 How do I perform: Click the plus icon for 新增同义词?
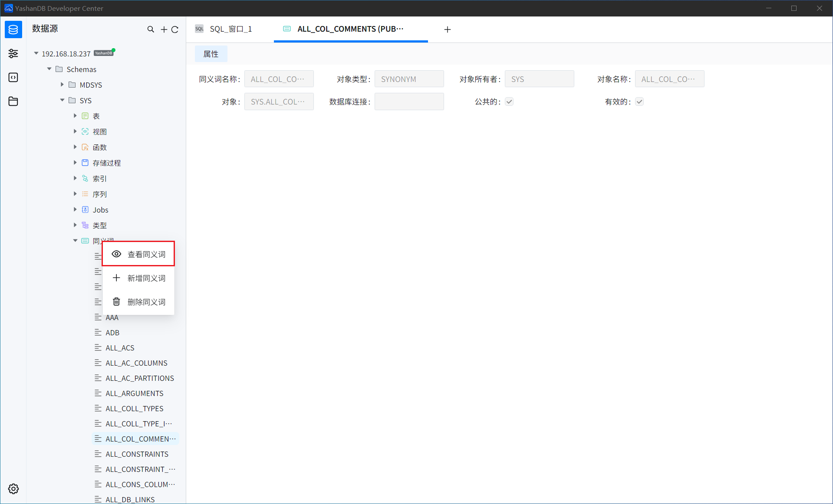116,278
